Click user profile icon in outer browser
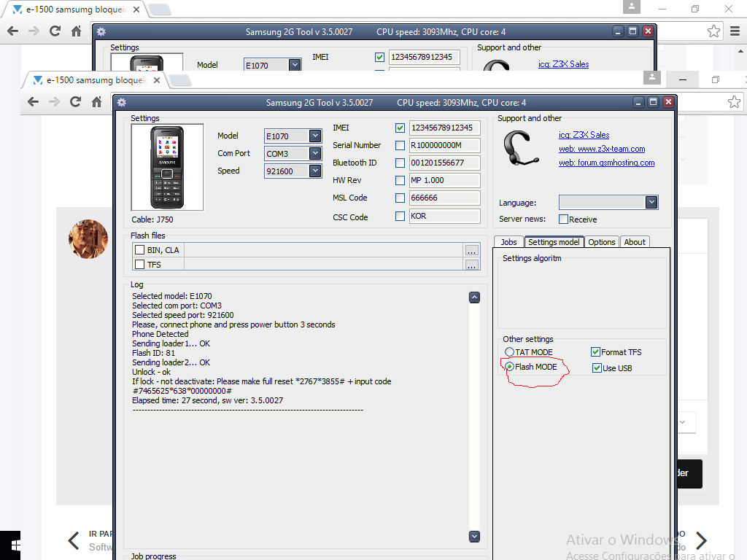 coord(632,7)
